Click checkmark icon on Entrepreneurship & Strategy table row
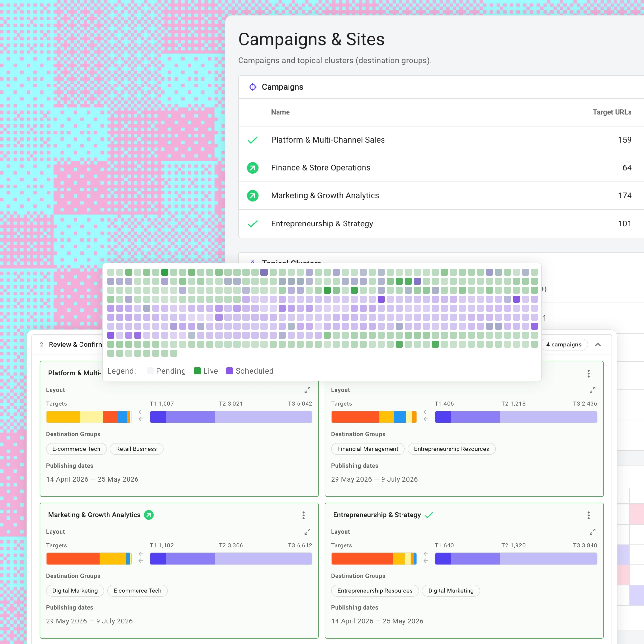Image resolution: width=644 pixels, height=644 pixels. click(x=253, y=224)
